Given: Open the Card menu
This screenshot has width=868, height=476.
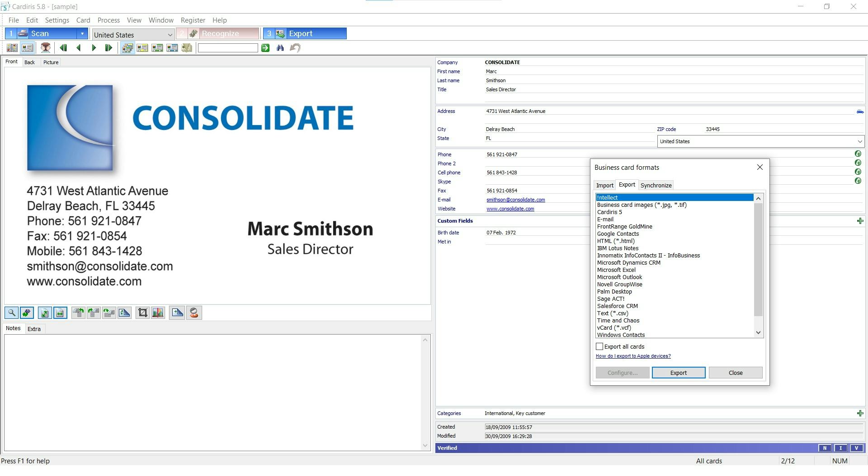Looking at the screenshot, I should 83,20.
